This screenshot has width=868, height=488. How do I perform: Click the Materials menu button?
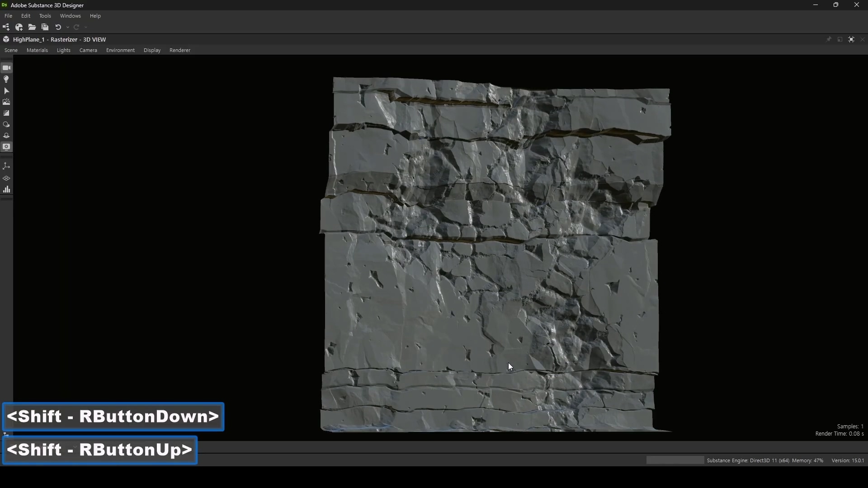[x=37, y=50]
